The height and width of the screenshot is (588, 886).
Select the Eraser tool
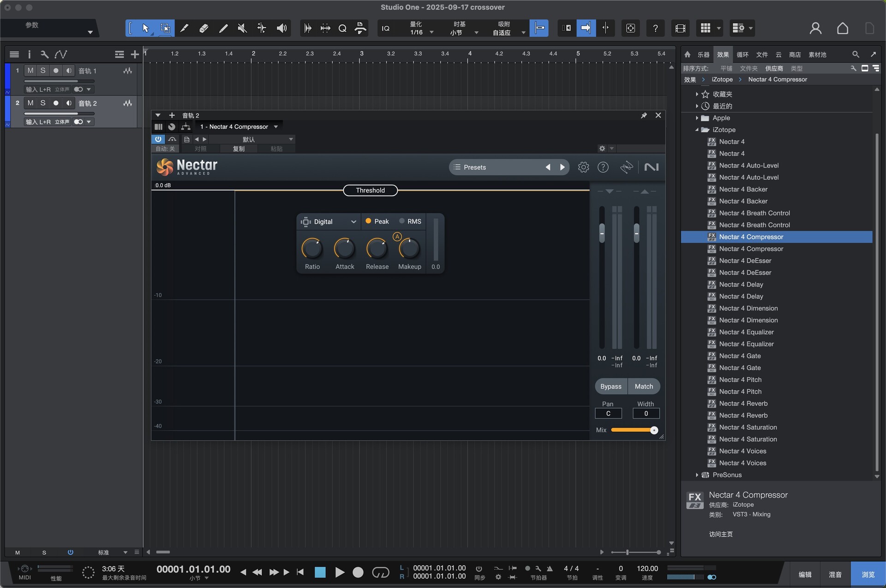coord(204,28)
